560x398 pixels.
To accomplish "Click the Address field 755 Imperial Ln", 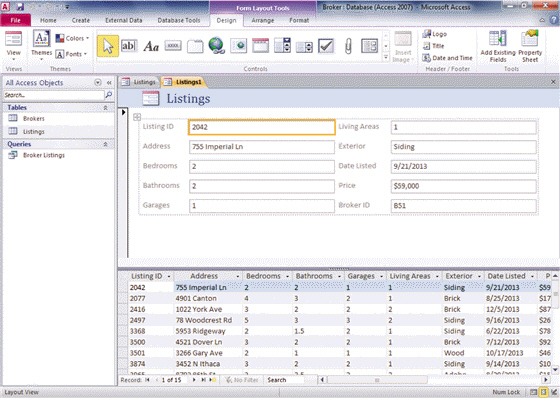I will pos(262,147).
